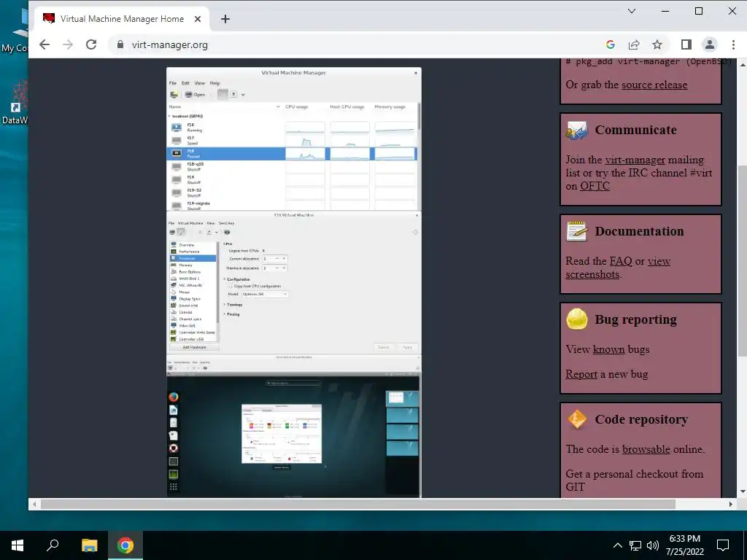Open the Chrome three-dot menu
747x560 pixels.
pos(733,44)
